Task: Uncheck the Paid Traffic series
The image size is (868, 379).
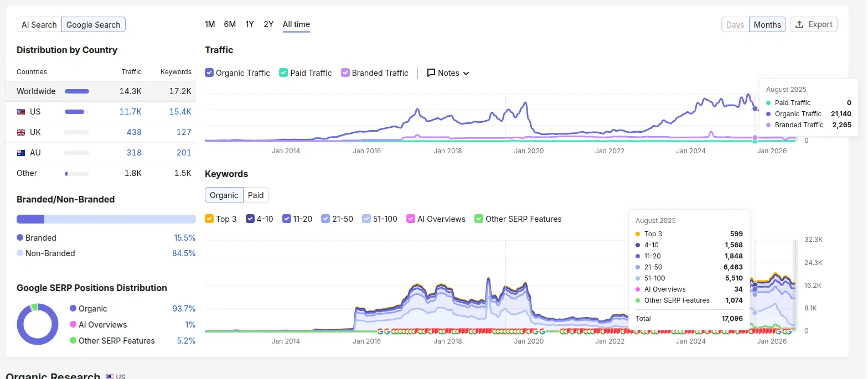Action: point(283,72)
